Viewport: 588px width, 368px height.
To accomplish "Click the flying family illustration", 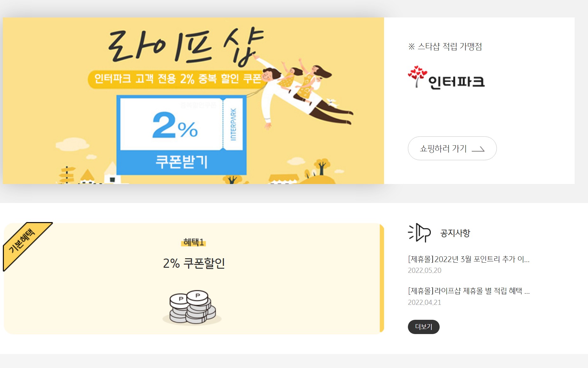I will [x=303, y=92].
